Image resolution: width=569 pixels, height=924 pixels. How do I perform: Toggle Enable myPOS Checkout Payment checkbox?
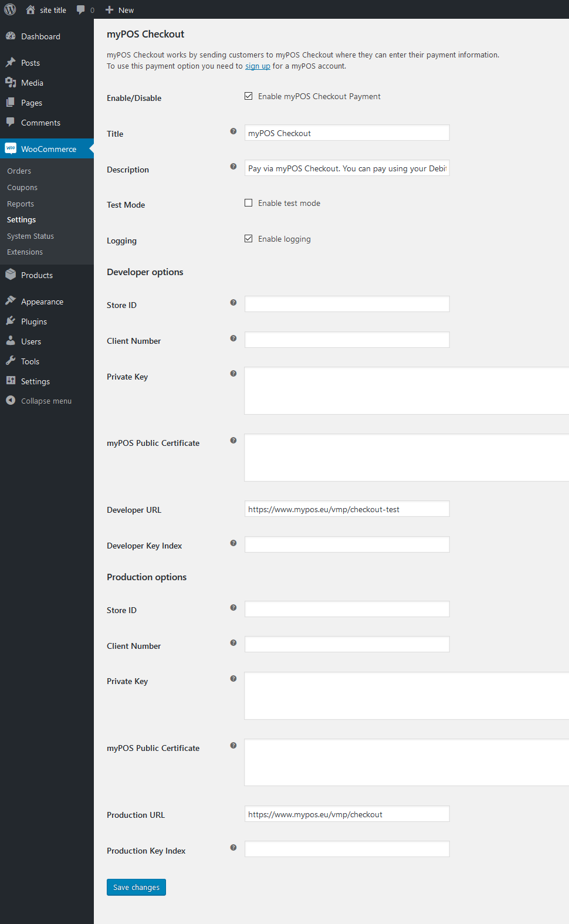(249, 96)
